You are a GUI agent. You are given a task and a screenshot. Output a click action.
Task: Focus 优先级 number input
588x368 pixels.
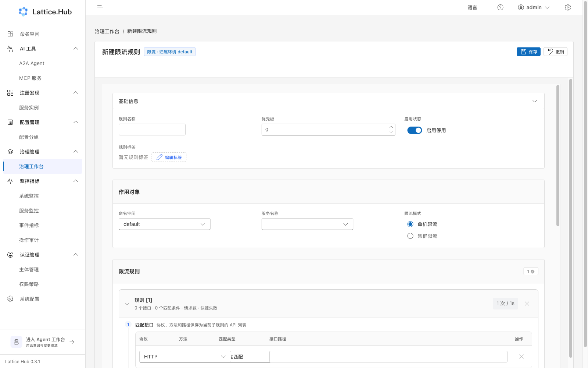pos(328,130)
